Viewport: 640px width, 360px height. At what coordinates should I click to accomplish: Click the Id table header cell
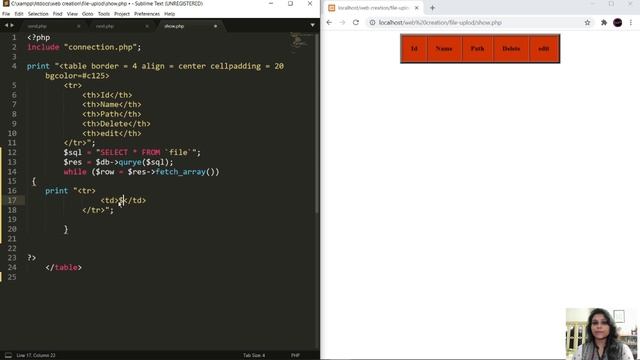[x=414, y=49]
